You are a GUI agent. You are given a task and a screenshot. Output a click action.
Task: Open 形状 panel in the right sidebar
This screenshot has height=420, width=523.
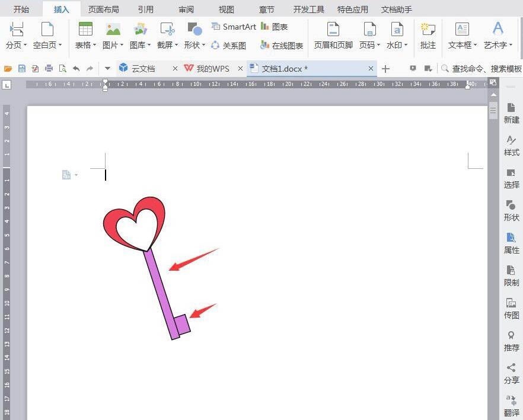point(511,211)
